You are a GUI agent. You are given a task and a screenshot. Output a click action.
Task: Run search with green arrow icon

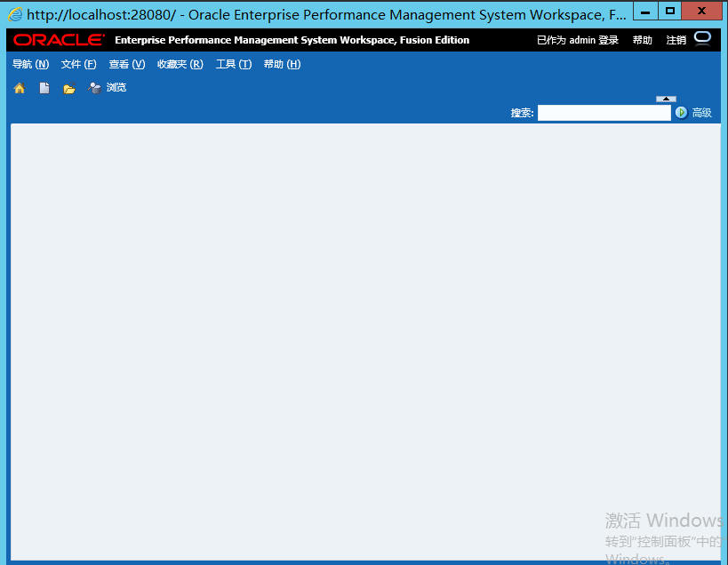click(x=681, y=113)
